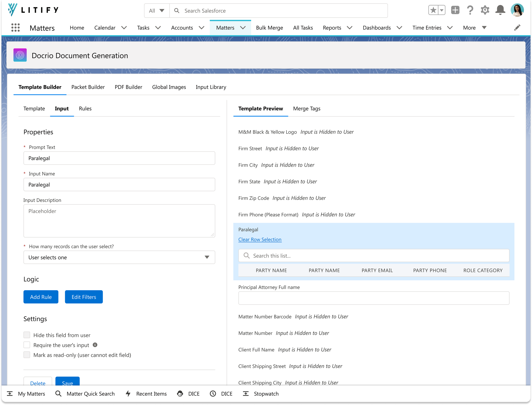Open the App Launcher grid icon

coord(15,28)
